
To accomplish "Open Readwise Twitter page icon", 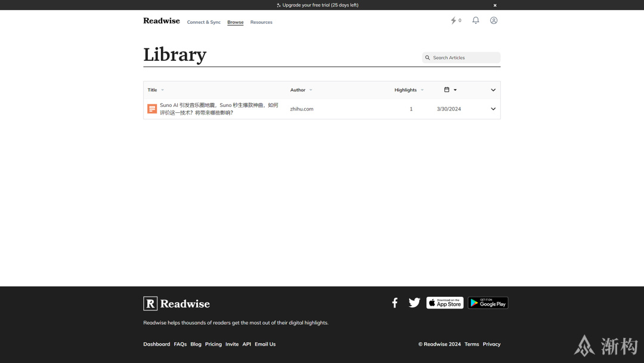I will pos(414,303).
